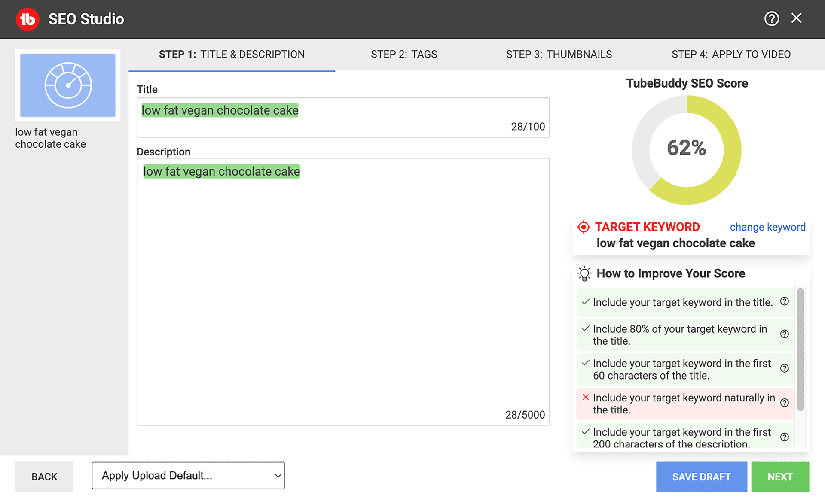Click the 28/100 title character counter

[528, 127]
